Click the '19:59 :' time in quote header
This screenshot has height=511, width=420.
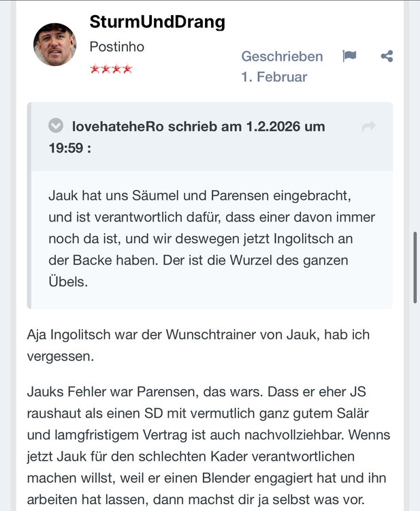(x=70, y=148)
